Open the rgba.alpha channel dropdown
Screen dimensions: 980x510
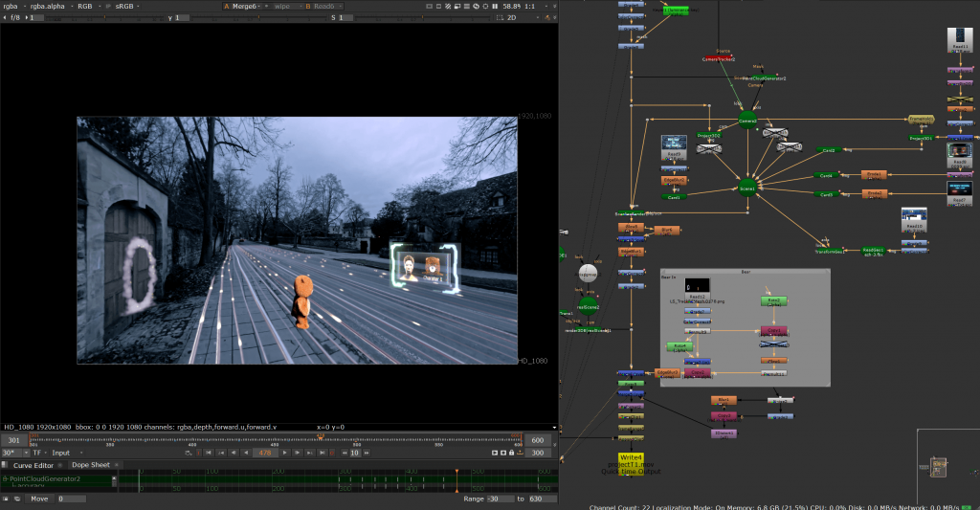pos(52,7)
